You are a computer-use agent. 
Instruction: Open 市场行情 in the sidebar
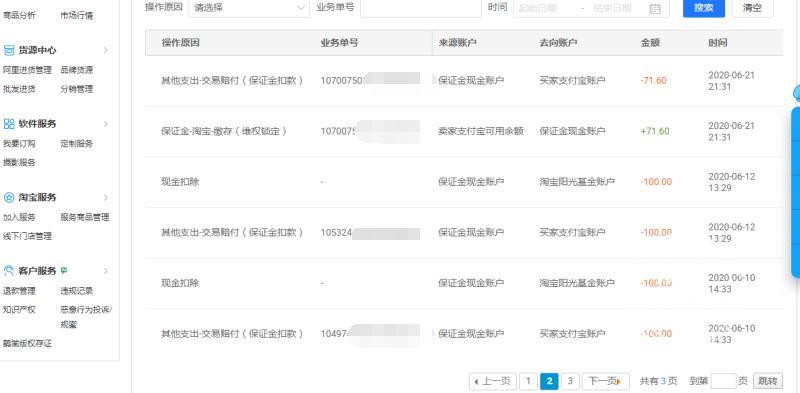pyautogui.click(x=77, y=15)
